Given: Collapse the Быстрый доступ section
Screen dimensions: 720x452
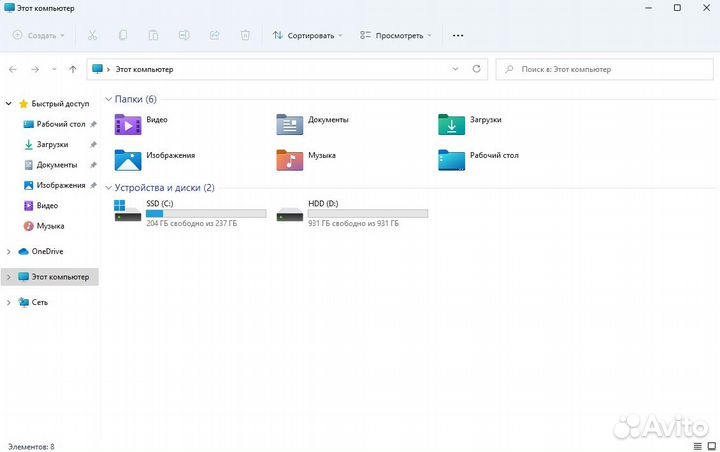Looking at the screenshot, I should coord(9,103).
